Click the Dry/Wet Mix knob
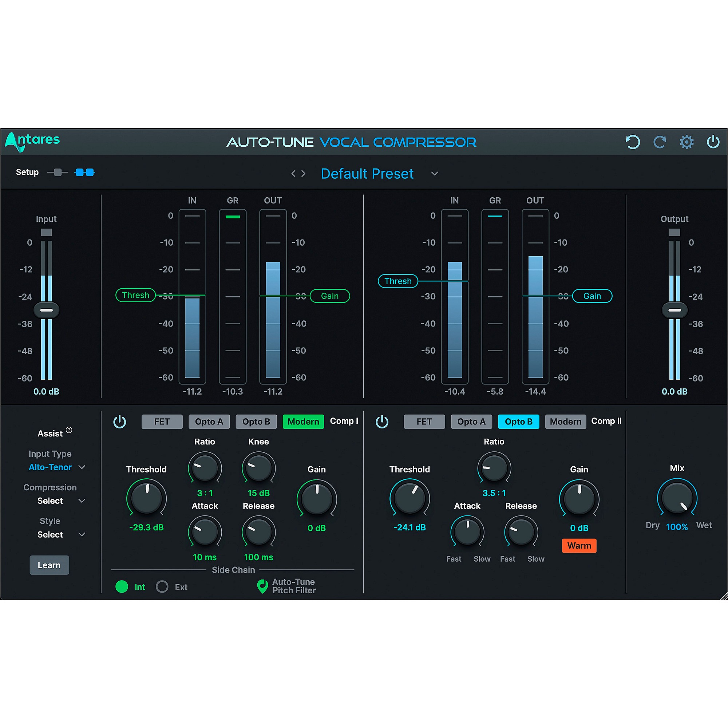The image size is (728, 728). pyautogui.click(x=677, y=497)
